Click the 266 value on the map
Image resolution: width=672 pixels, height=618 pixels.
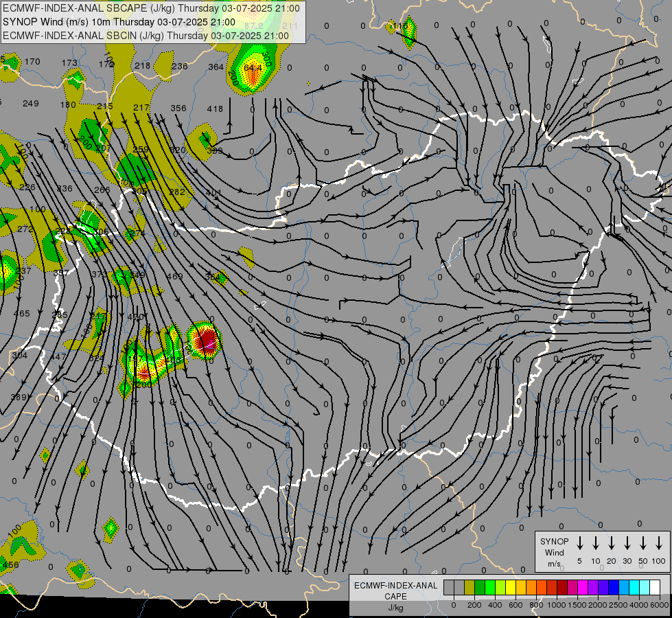pyautogui.click(x=102, y=190)
